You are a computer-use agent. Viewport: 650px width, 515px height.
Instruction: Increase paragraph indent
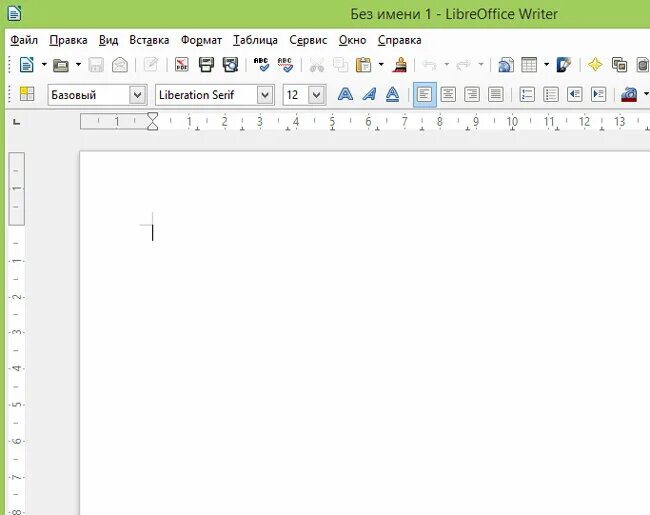pos(599,95)
